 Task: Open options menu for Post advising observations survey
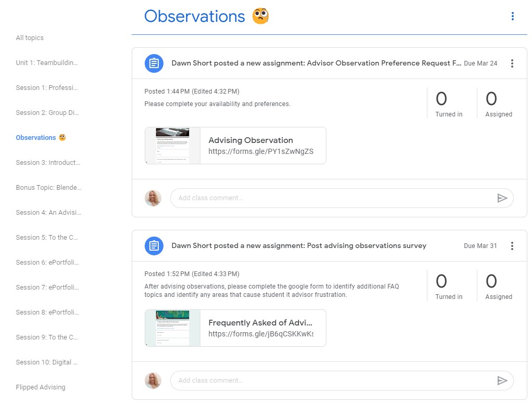click(512, 246)
